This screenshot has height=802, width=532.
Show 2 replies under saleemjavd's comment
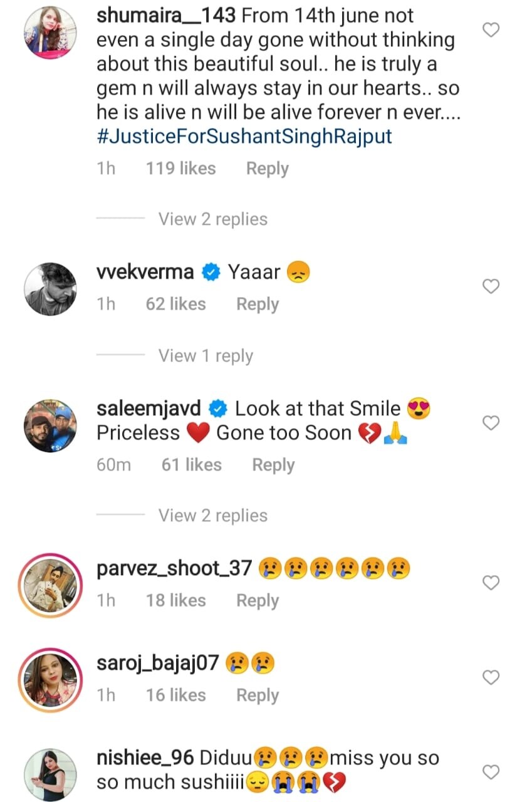pos(212,516)
